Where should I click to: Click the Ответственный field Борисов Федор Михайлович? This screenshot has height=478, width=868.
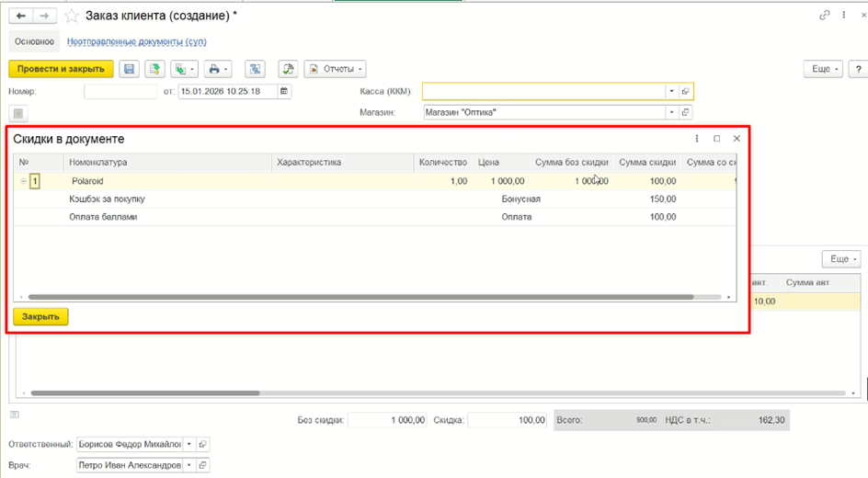tap(130, 444)
